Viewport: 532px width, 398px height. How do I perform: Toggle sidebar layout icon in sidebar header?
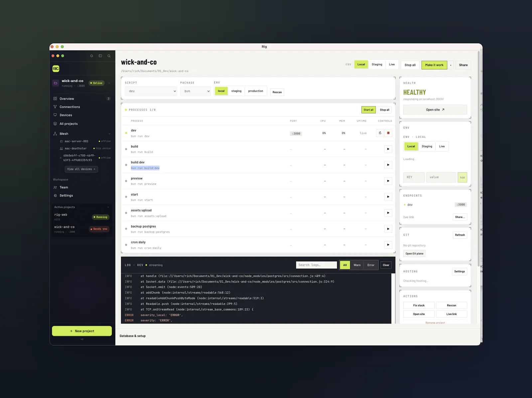click(x=100, y=56)
